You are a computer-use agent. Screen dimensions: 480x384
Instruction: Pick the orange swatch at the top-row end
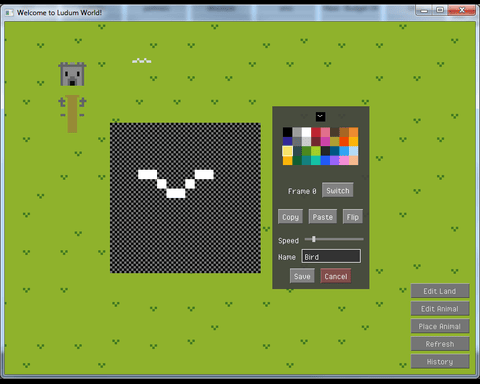[x=354, y=132]
